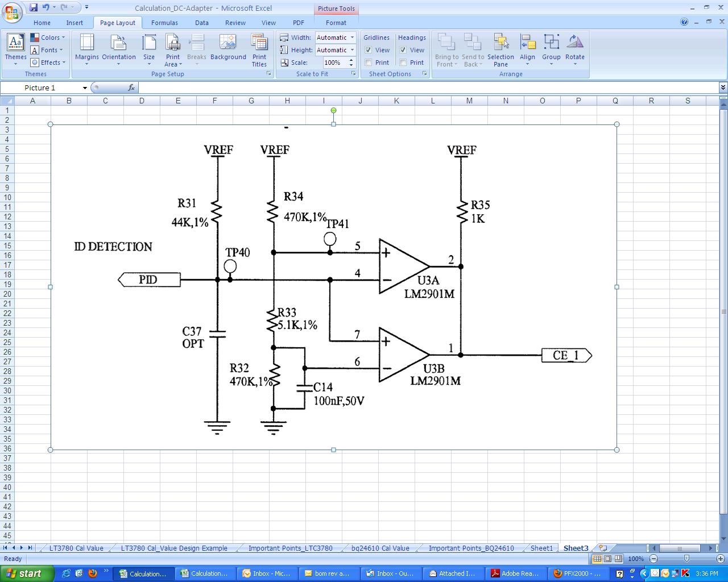728x582 pixels.
Task: Switch to the Review ribbon tab
Action: click(x=235, y=23)
